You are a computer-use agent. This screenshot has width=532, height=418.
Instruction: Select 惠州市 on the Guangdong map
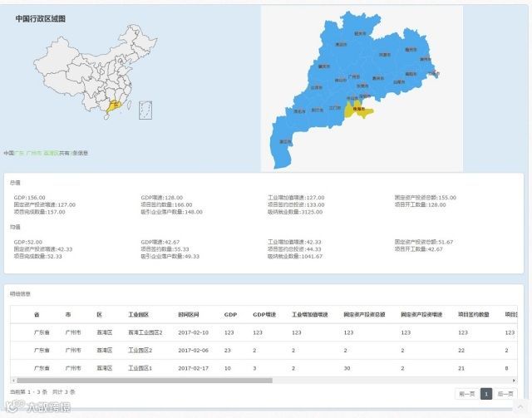click(x=378, y=78)
